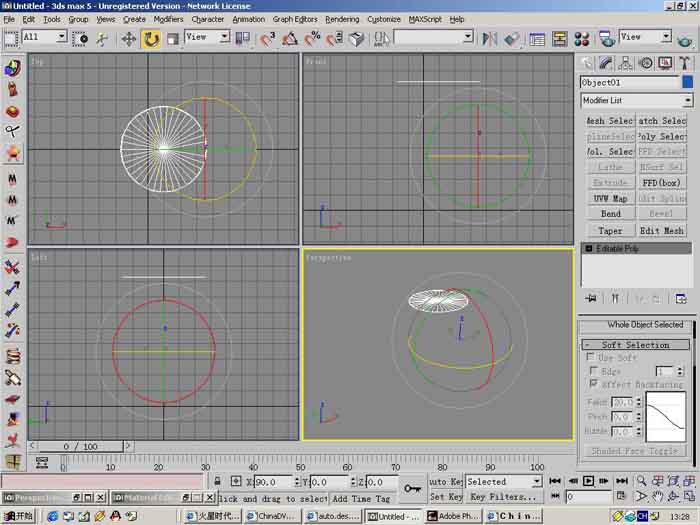This screenshot has height=525, width=700.
Task: Click the Play Animation button
Action: click(x=588, y=481)
